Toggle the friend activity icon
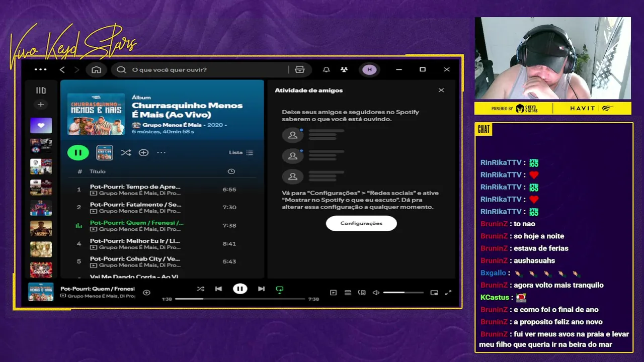The width and height of the screenshot is (644, 362). point(344,69)
